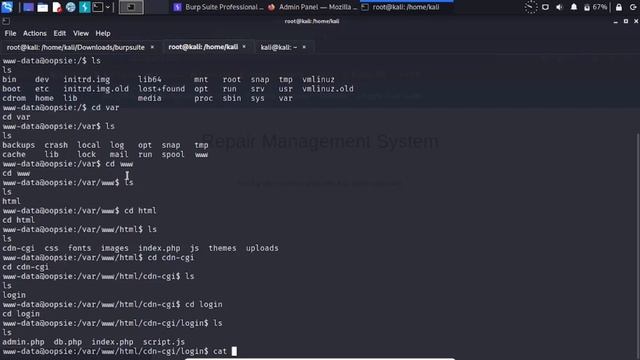Screen dimensions: 640x360
Task: Click 'uploads' in html directory listing
Action: (x=262, y=248)
